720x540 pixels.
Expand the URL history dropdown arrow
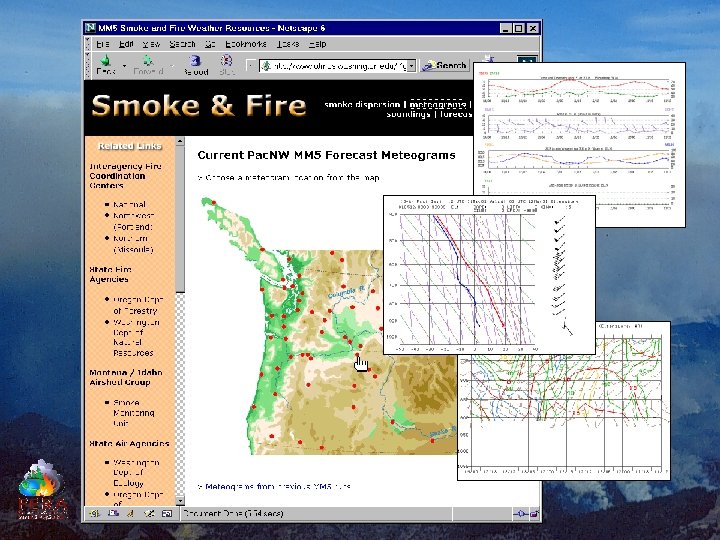pyautogui.click(x=411, y=66)
